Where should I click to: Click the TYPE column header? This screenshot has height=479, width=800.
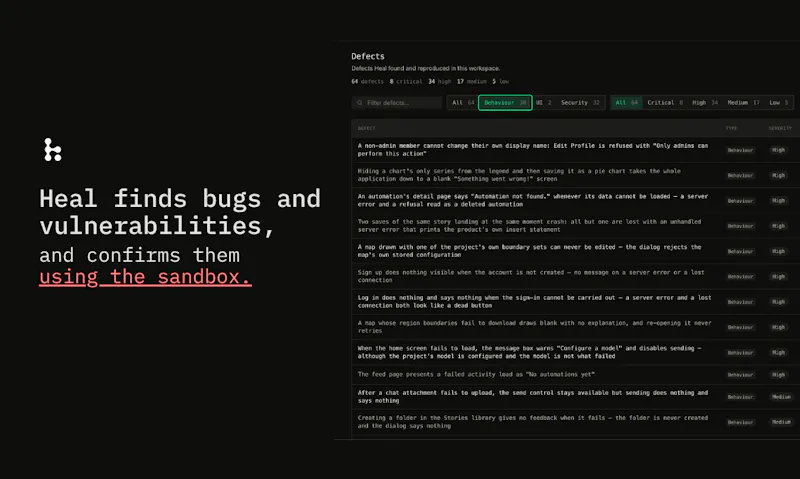point(731,129)
